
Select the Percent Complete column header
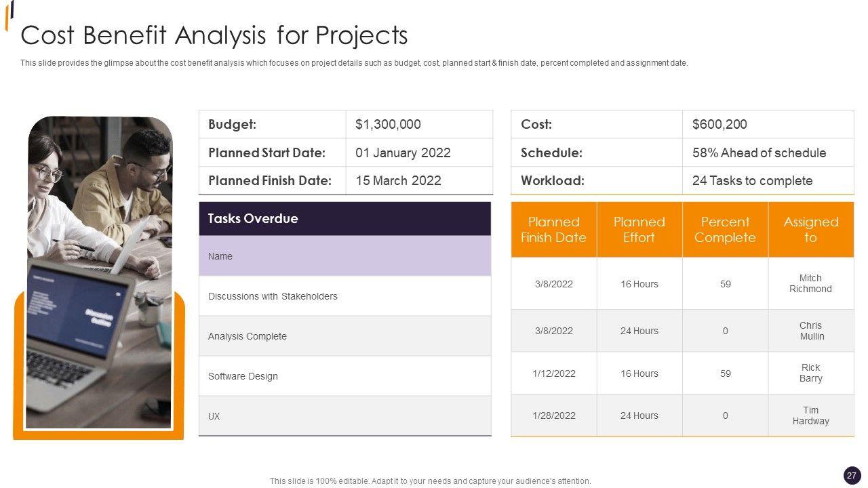point(725,230)
